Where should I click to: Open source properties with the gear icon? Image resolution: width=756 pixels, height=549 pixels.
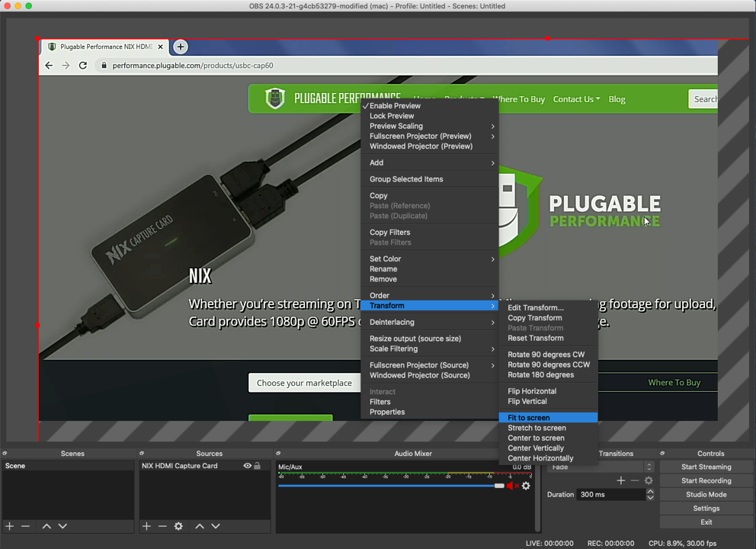point(178,525)
